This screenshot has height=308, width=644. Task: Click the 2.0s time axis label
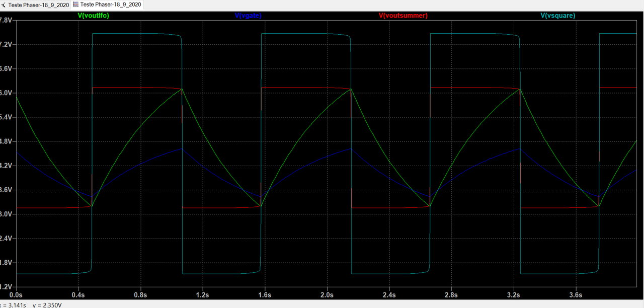[x=327, y=294]
